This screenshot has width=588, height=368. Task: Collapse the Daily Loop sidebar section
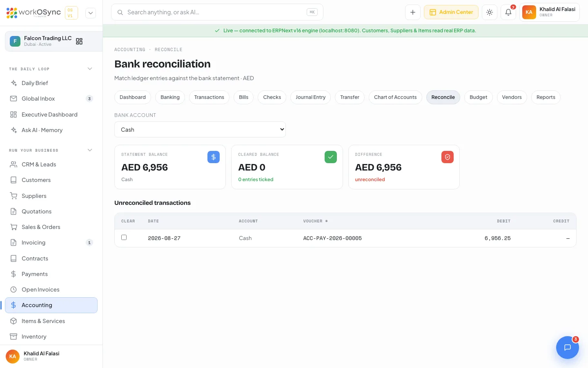point(90,69)
